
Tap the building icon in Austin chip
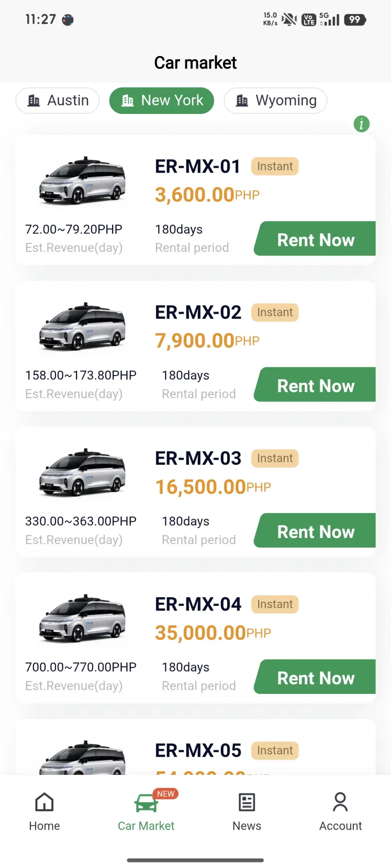[x=34, y=100]
